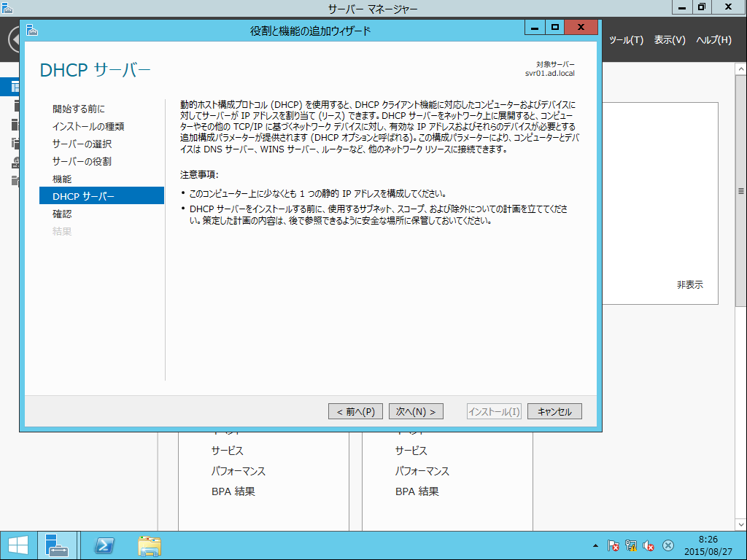Click right tile パフォーマンス in Server Manager
This screenshot has height=560, width=747.
[x=422, y=471]
